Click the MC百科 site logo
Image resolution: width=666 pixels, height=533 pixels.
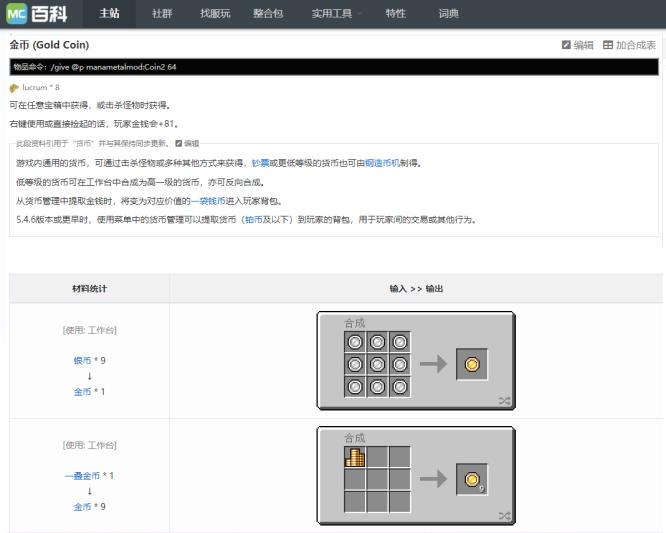[37, 14]
